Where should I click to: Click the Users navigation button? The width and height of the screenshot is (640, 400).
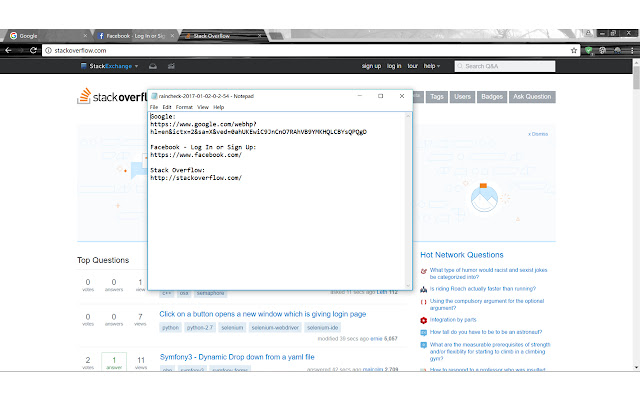[x=462, y=97]
